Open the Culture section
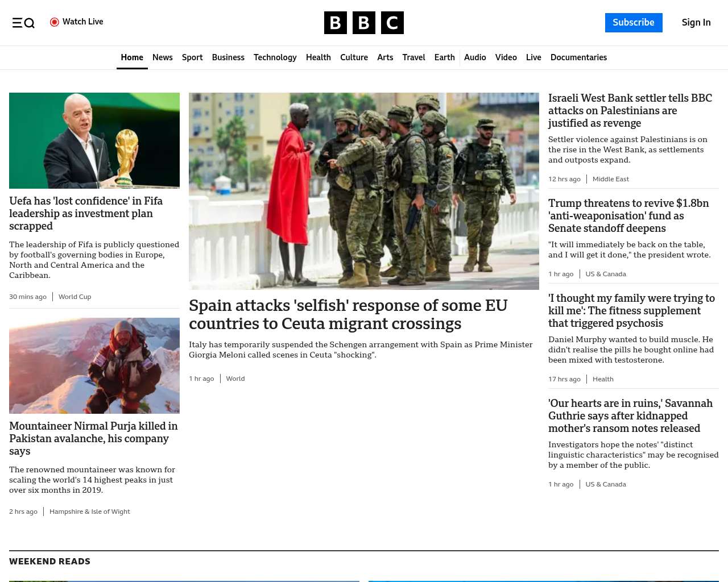The width and height of the screenshot is (728, 582). pos(354,57)
